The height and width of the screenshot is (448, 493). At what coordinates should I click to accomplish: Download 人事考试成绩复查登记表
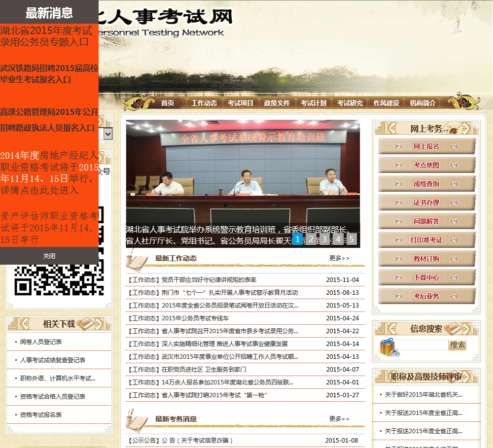point(53,360)
